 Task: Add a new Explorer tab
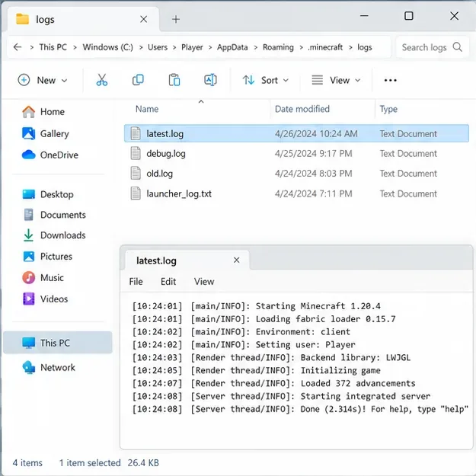pyautogui.click(x=175, y=20)
